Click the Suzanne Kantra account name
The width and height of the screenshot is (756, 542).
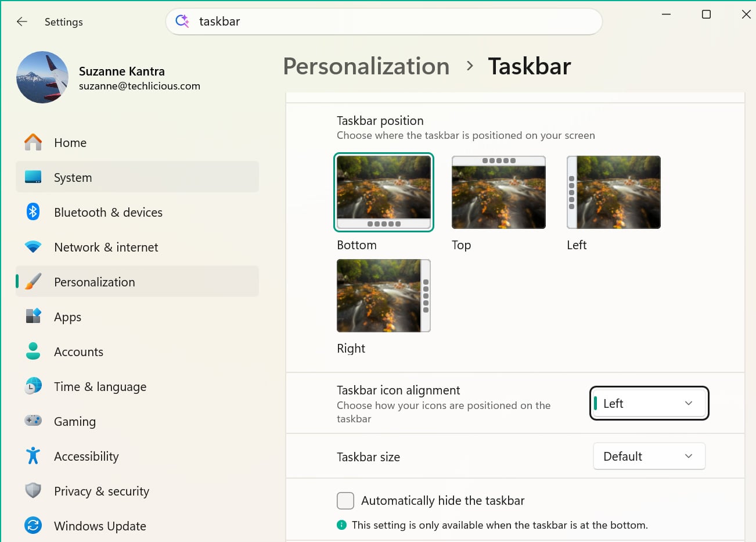tap(122, 71)
